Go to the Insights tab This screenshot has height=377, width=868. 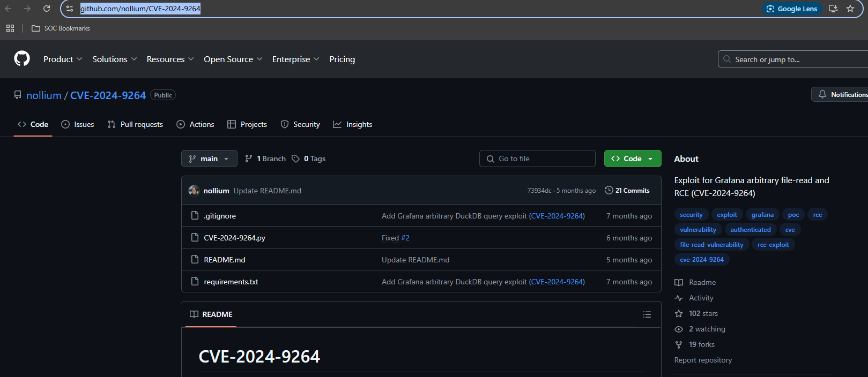coord(352,124)
